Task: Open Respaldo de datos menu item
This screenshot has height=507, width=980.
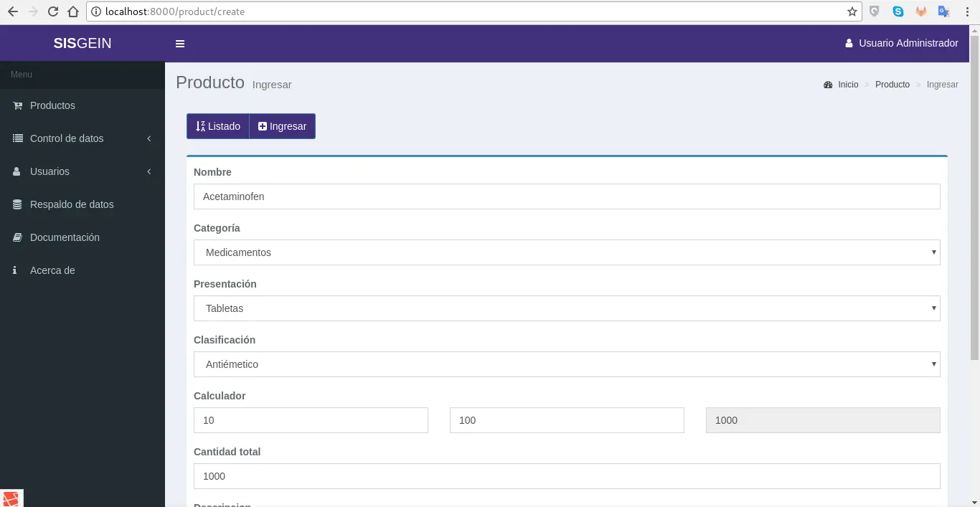Action: (83, 204)
